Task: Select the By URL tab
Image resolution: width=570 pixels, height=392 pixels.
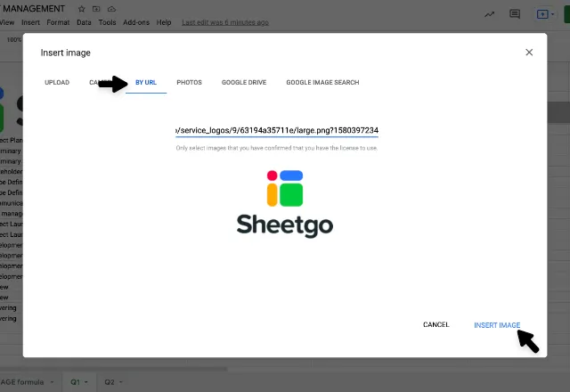Action: [146, 83]
